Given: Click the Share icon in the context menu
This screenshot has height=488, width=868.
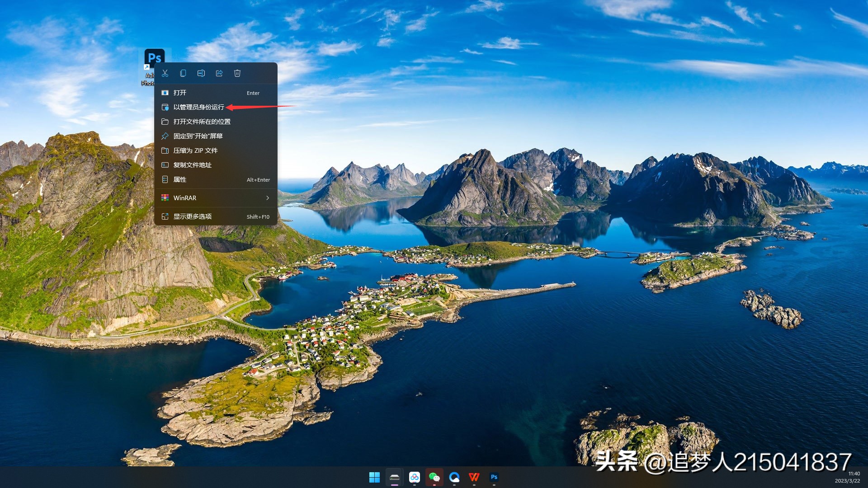Looking at the screenshot, I should [x=219, y=73].
